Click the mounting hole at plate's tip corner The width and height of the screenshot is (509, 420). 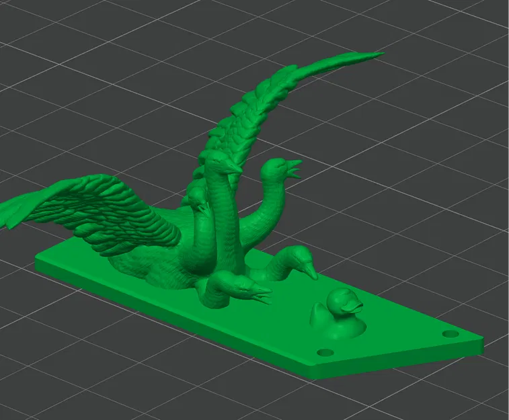pos(450,333)
